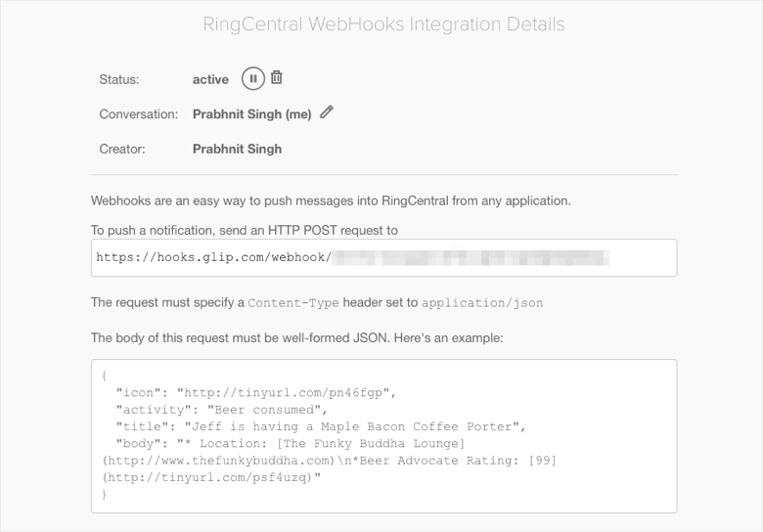Click the 'Jeff is having a Maple Bacon' title line
763x532 pixels.
click(x=323, y=426)
